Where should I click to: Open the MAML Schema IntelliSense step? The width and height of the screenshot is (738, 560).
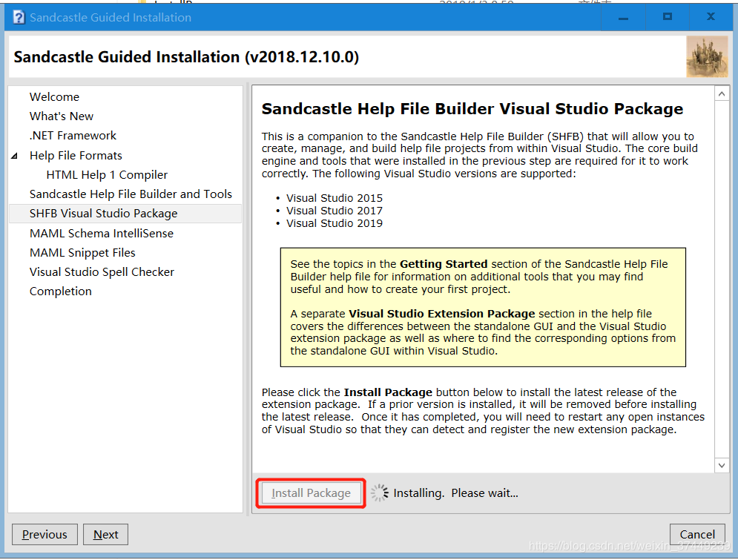pyautogui.click(x=101, y=234)
